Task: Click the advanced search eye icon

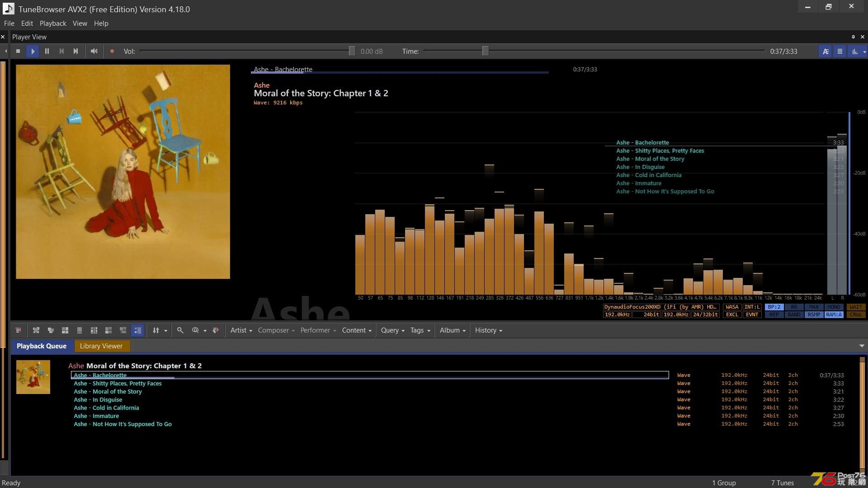Action: pyautogui.click(x=195, y=330)
